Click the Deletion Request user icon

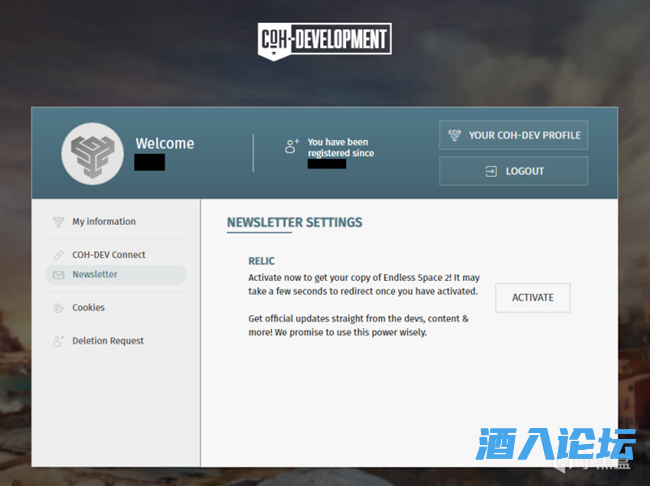pos(58,341)
